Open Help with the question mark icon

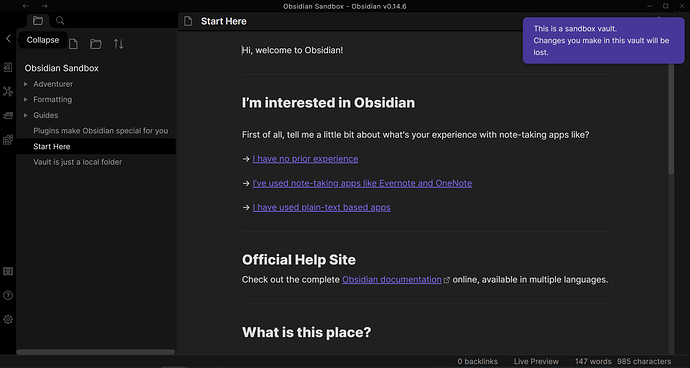pyautogui.click(x=8, y=295)
